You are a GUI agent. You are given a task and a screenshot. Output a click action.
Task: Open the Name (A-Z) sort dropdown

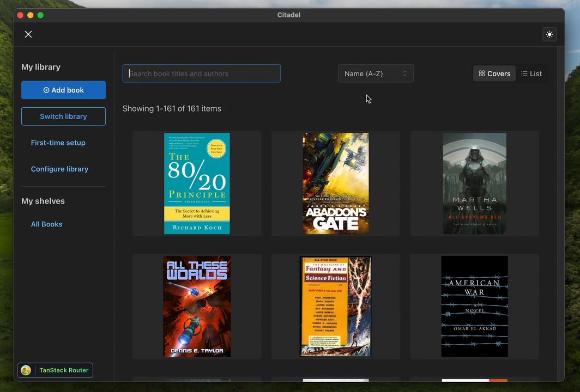tap(376, 73)
